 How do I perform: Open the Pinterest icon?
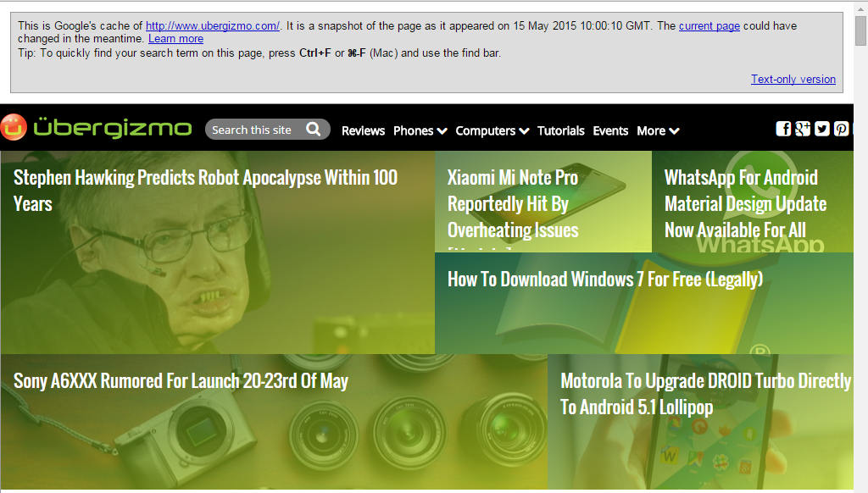point(841,129)
